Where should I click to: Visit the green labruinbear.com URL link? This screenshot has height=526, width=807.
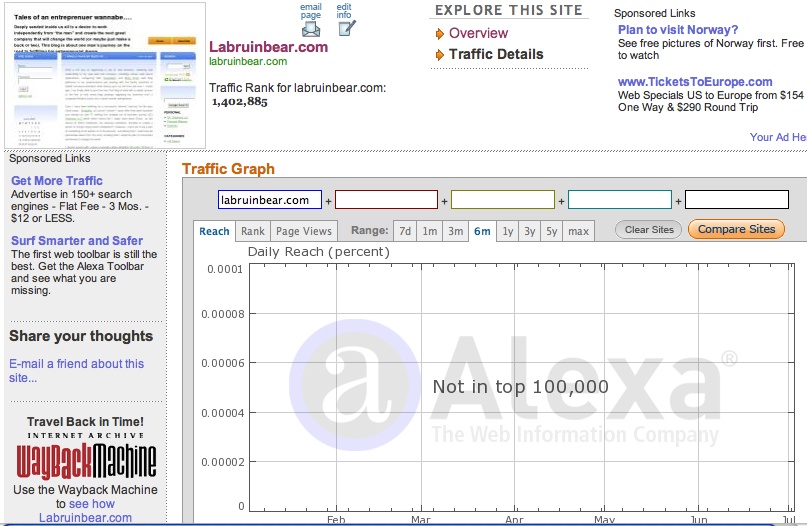pos(248,61)
